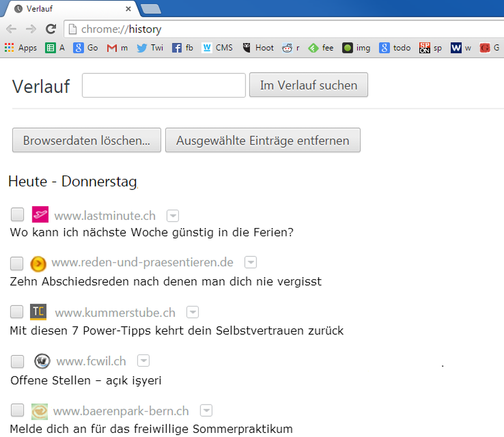
Task: Open dropdown menu beside www.fcwil.ch
Action: tap(143, 361)
